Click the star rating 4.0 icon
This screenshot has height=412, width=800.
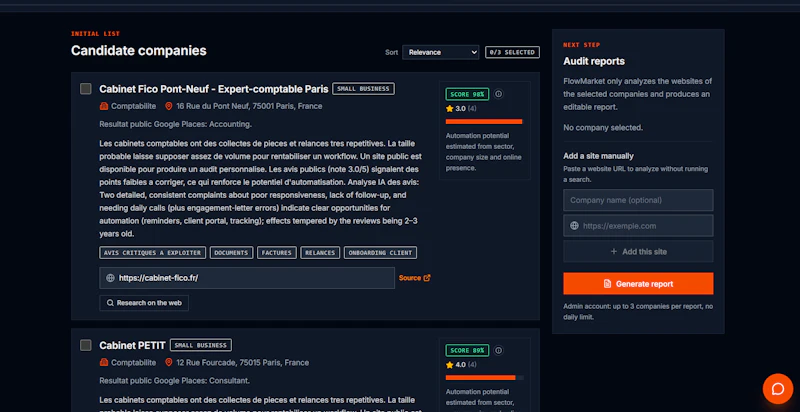click(449, 365)
